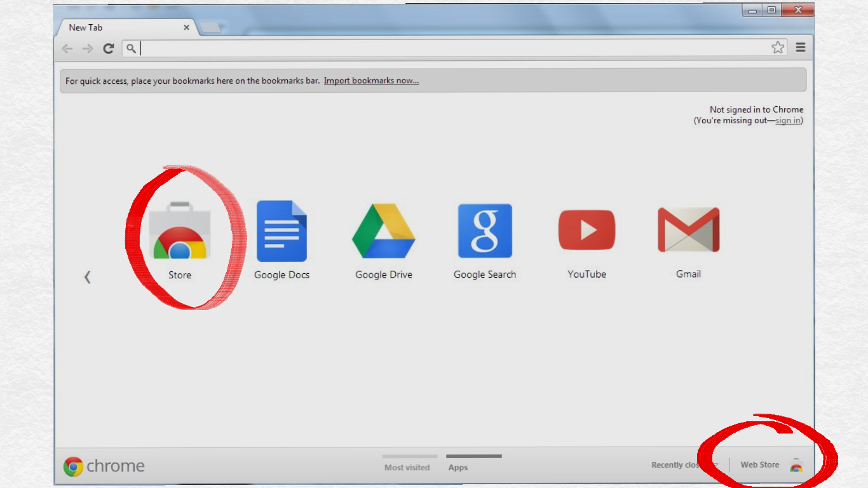The height and width of the screenshot is (488, 868).
Task: Go back with the back arrow
Action: coord(67,48)
